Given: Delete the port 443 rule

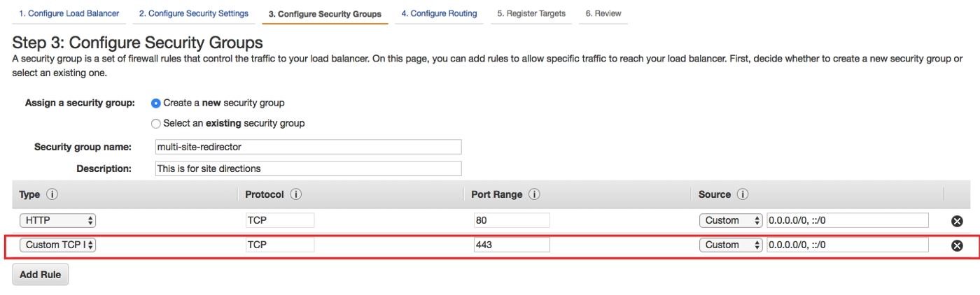Looking at the screenshot, I should [957, 245].
